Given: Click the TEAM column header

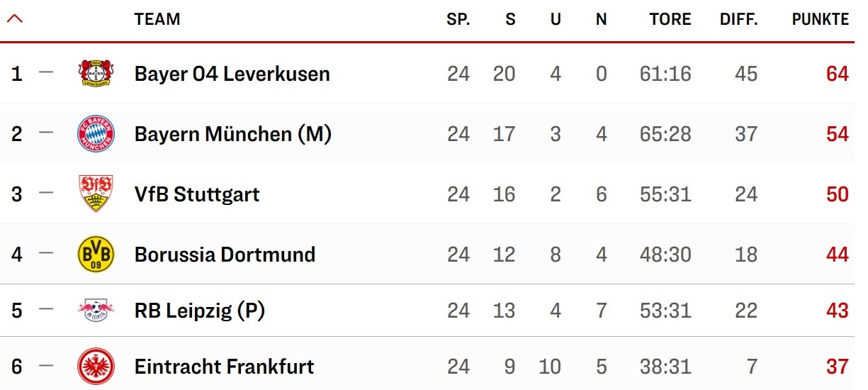Looking at the screenshot, I should (x=157, y=20).
